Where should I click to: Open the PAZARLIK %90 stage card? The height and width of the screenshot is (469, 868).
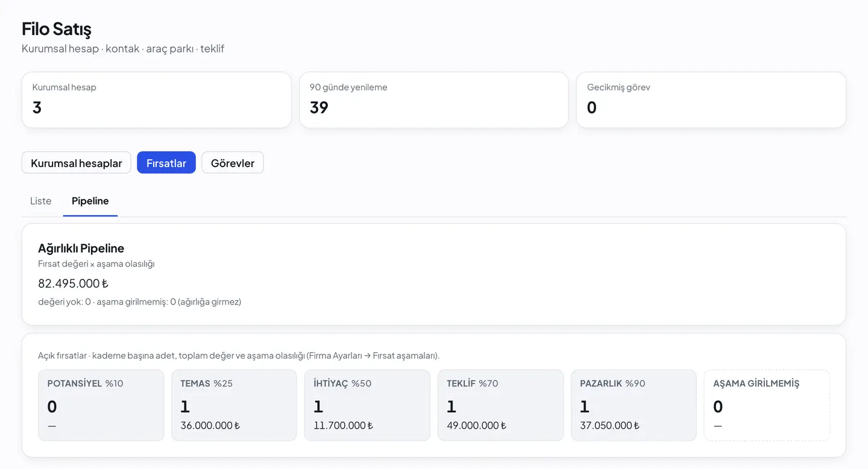point(634,405)
